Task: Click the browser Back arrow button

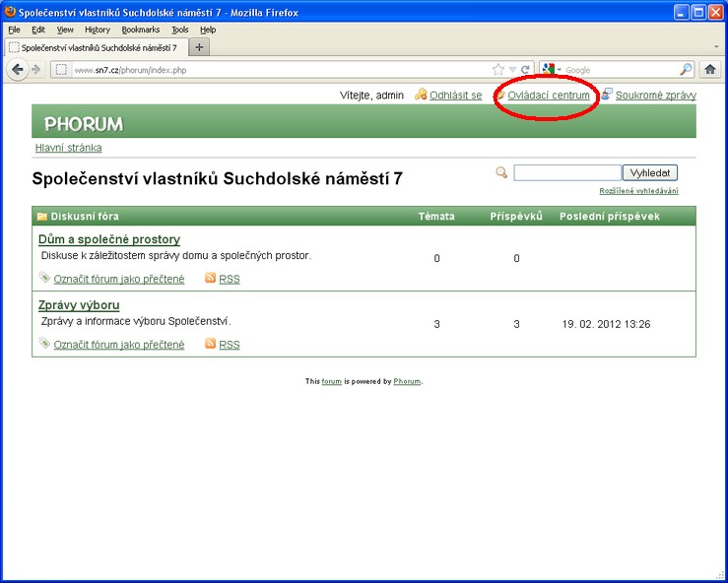Action: click(18, 70)
